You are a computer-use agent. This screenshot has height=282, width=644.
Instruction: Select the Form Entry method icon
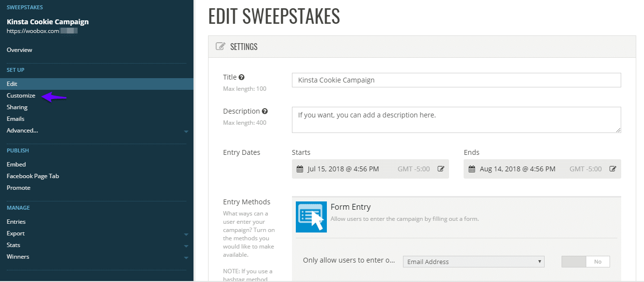click(311, 216)
